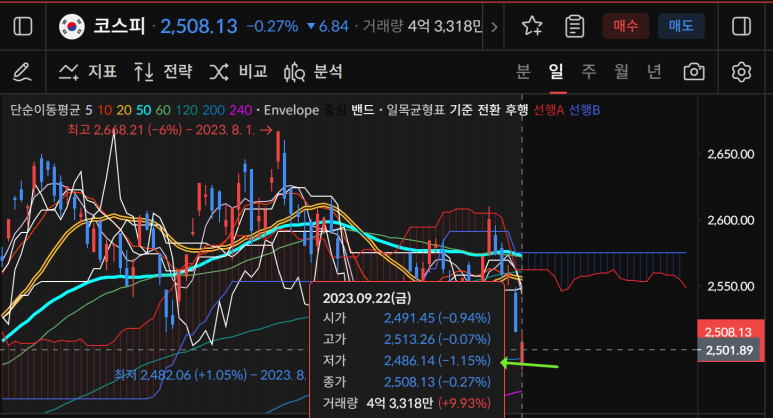Click the 2,501.89 crosshair price label

[x=729, y=350]
